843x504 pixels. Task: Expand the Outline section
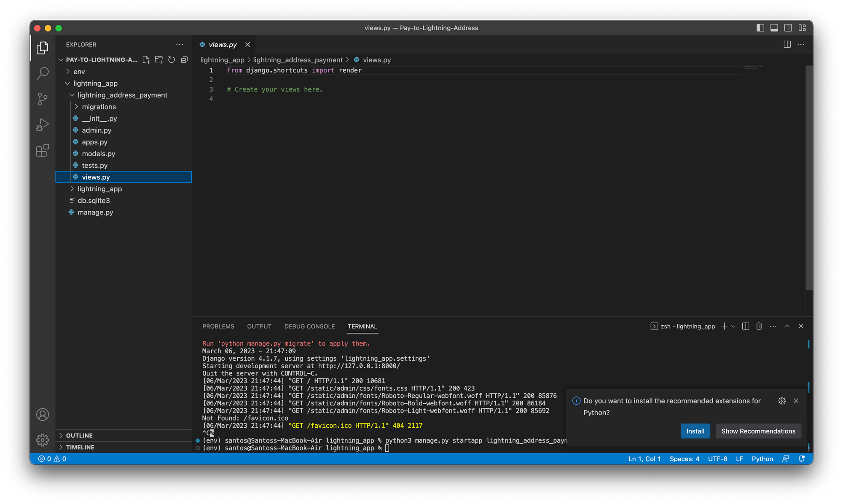point(123,436)
